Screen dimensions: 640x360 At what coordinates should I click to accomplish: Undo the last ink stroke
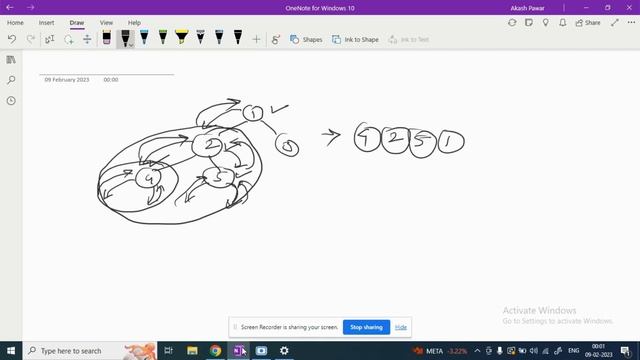12,39
